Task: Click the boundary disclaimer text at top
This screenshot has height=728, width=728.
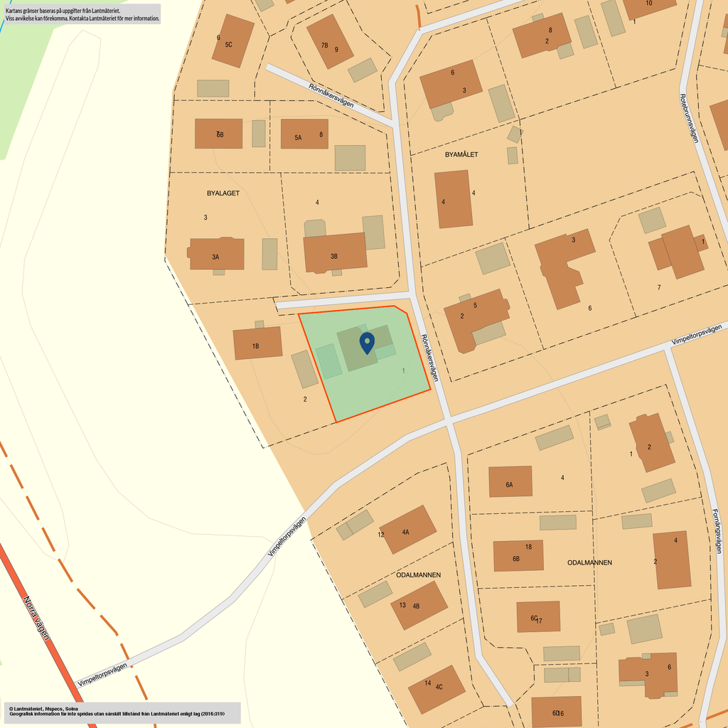Action: click(x=82, y=14)
